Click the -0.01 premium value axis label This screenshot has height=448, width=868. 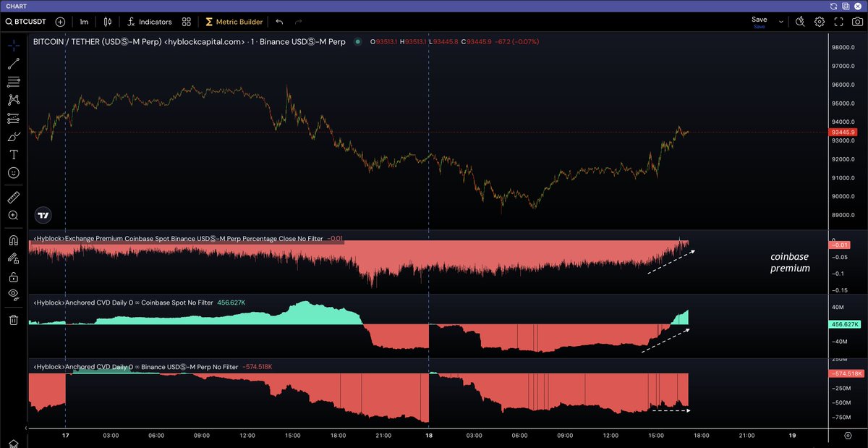click(x=838, y=245)
